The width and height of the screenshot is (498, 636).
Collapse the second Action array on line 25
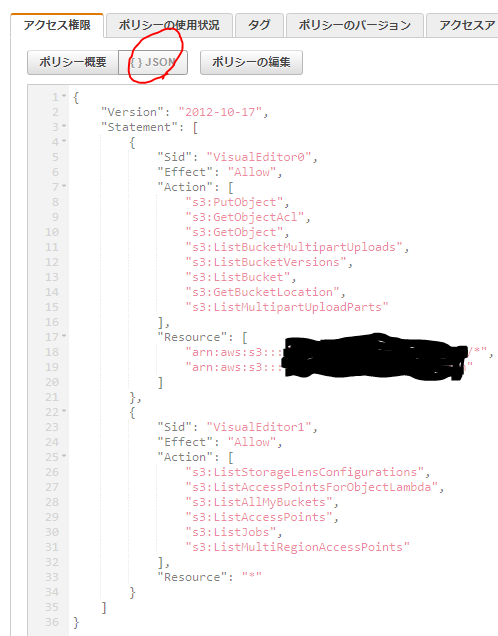tap(64, 457)
